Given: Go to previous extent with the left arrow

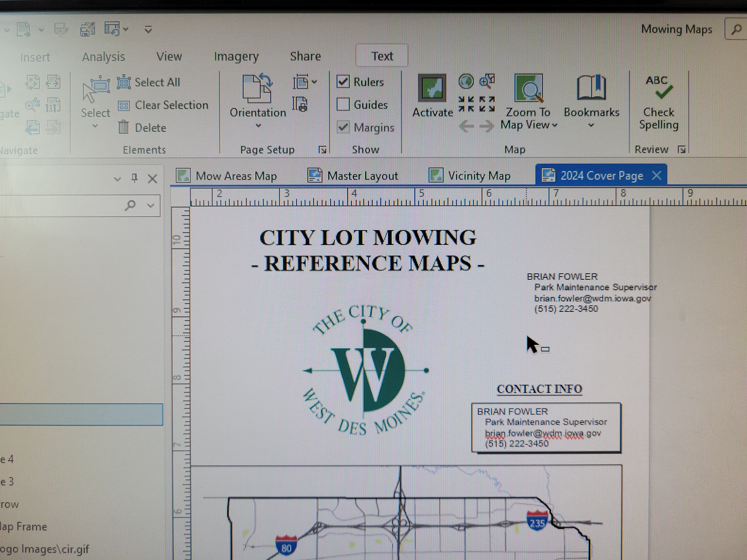Looking at the screenshot, I should (467, 127).
